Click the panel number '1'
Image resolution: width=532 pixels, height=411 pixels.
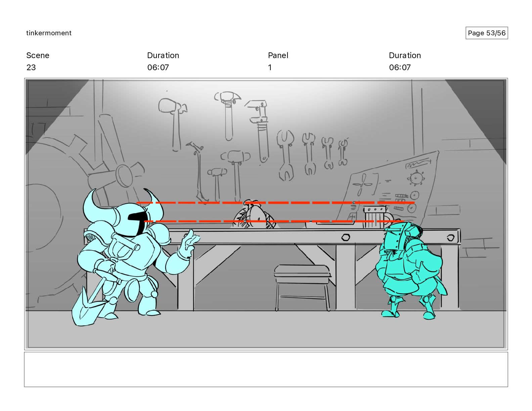coord(270,67)
